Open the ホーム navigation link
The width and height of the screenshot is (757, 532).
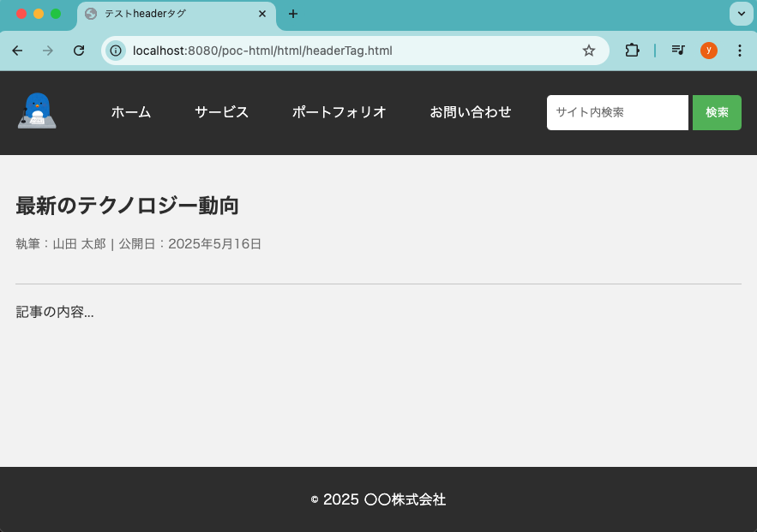(131, 112)
